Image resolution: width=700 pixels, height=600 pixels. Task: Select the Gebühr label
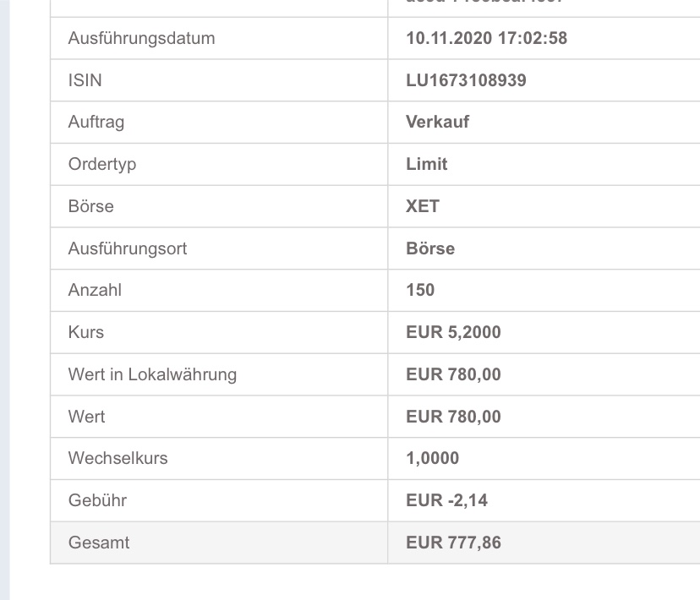[96, 500]
